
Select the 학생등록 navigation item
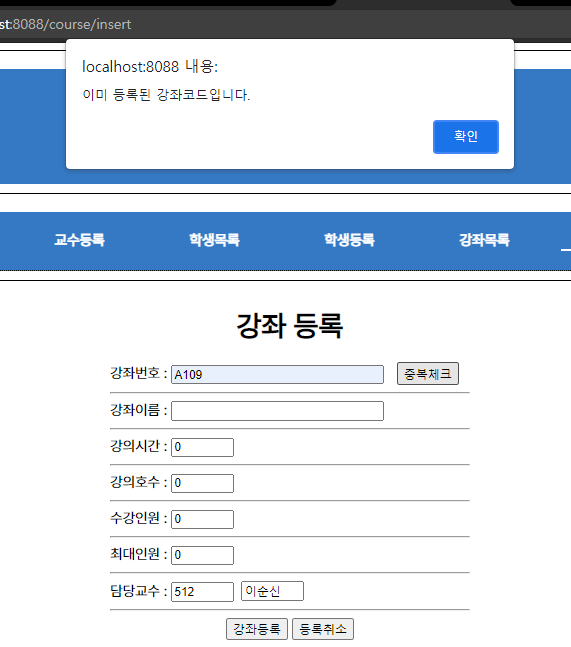349,240
